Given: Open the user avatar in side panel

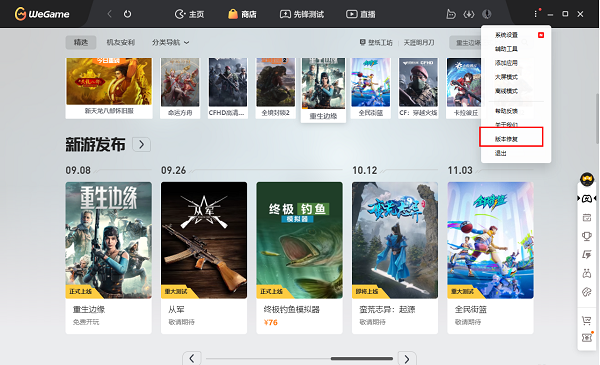Looking at the screenshot, I should click(x=587, y=179).
